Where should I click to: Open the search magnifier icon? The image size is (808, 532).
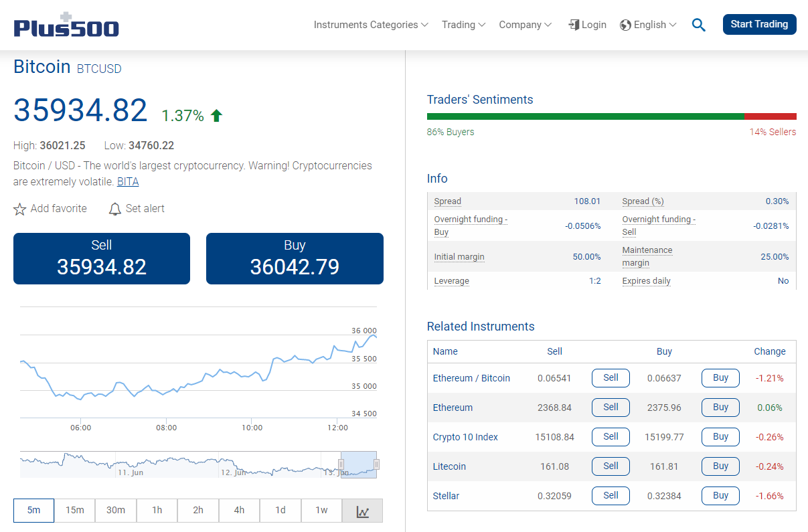tap(699, 25)
